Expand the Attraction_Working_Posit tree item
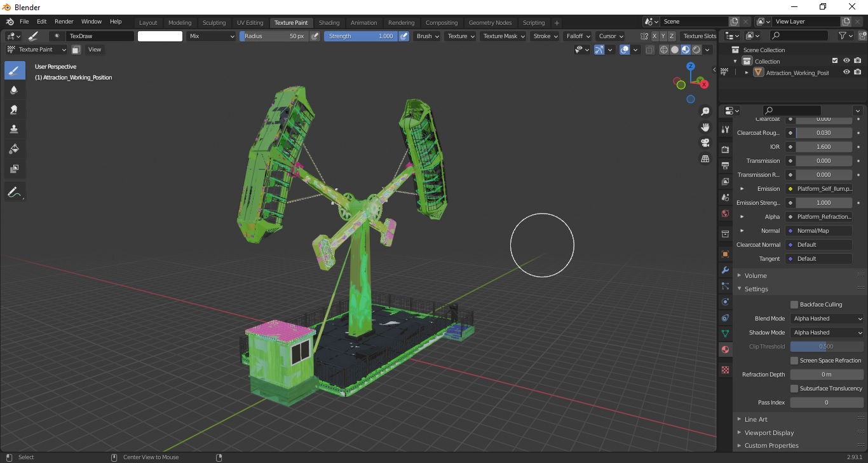The width and height of the screenshot is (868, 463). tap(747, 73)
